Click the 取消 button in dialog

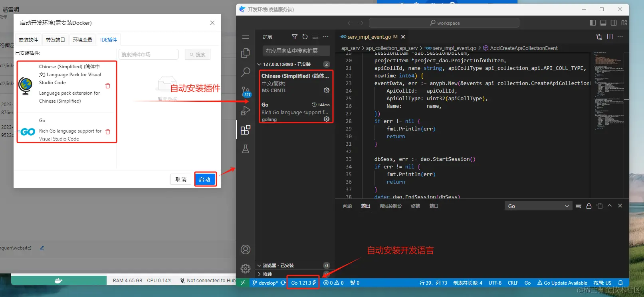coord(181,180)
